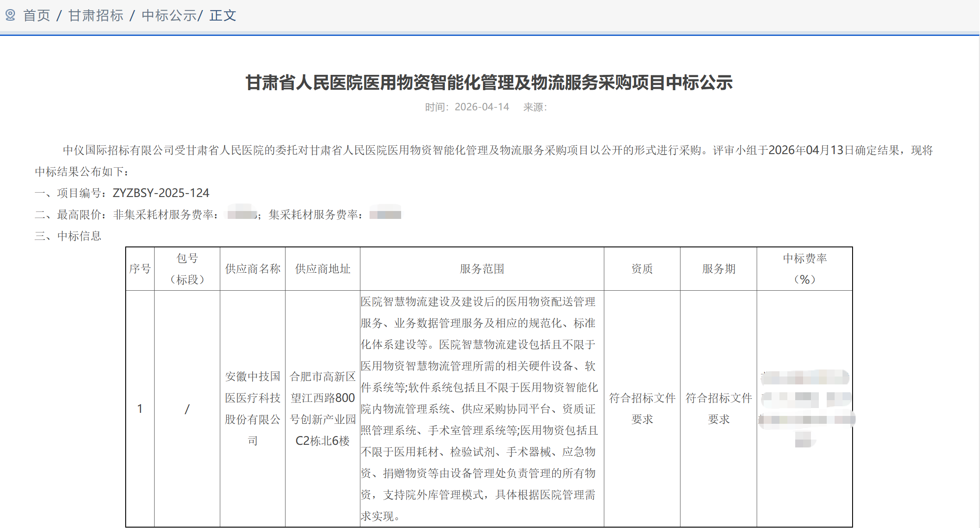Go to 首页 breadcrumb link
This screenshot has width=980, height=528.
(37, 16)
